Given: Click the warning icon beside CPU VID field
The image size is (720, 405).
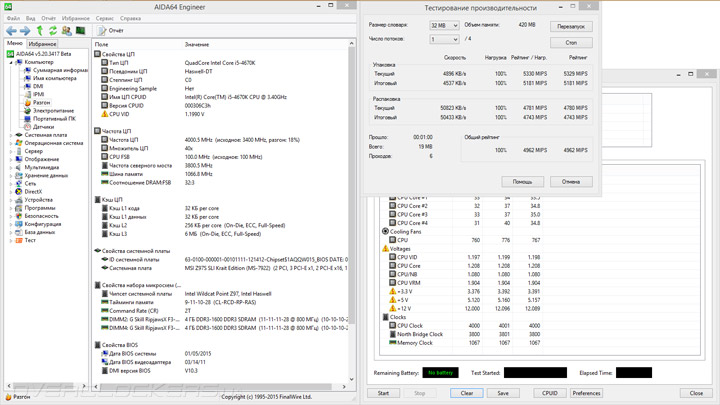Looking at the screenshot, I should click(x=104, y=114).
